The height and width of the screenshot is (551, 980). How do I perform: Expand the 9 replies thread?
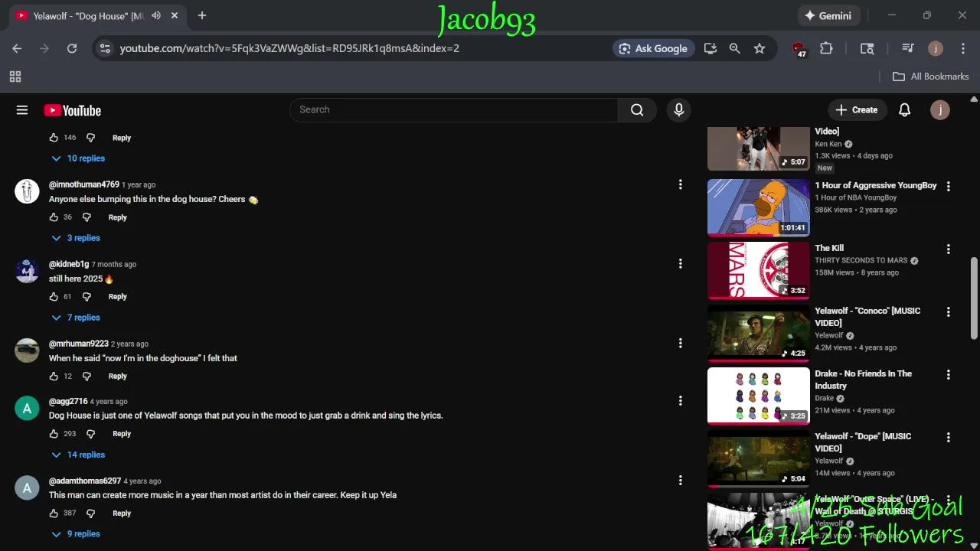point(76,534)
